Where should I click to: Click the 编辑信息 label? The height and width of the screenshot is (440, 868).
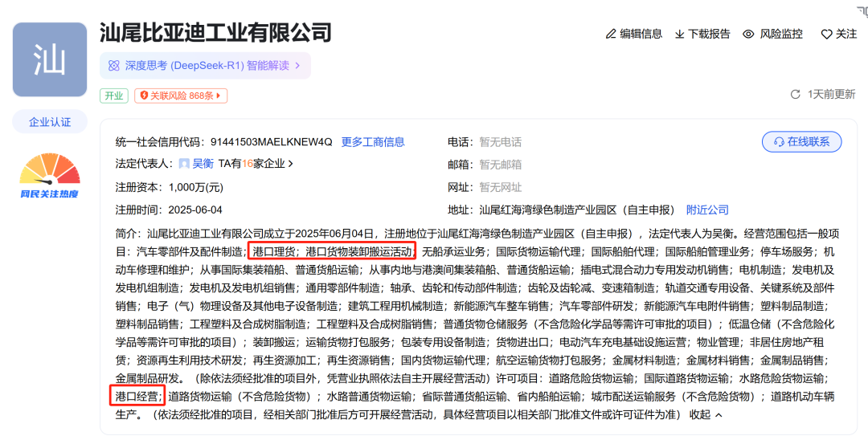641,35
